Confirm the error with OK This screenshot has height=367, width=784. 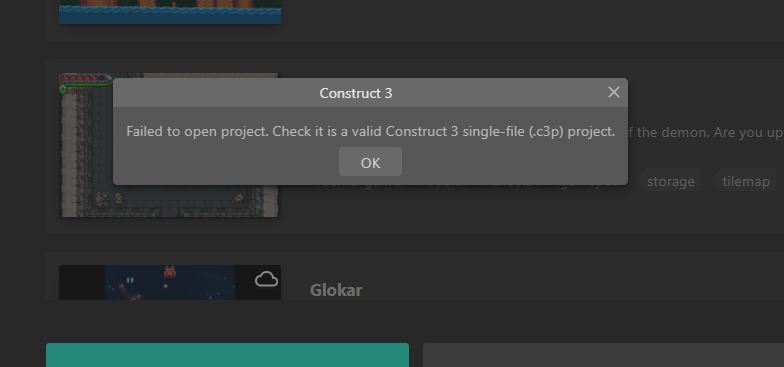(370, 162)
